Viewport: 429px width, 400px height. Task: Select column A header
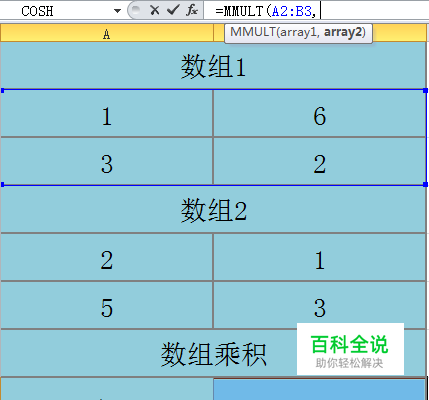click(106, 34)
